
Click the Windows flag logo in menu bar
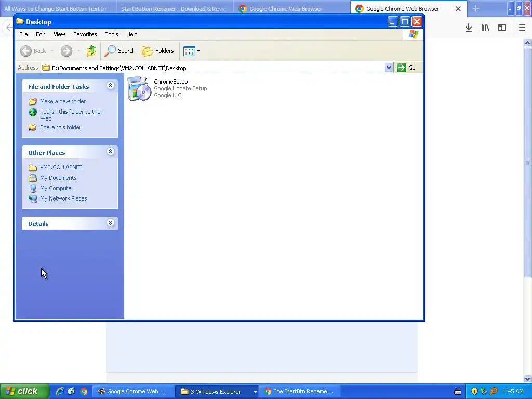pyautogui.click(x=413, y=34)
